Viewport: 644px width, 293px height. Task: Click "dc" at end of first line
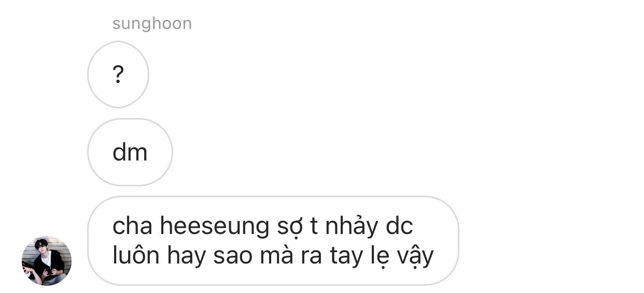pyautogui.click(x=400, y=226)
